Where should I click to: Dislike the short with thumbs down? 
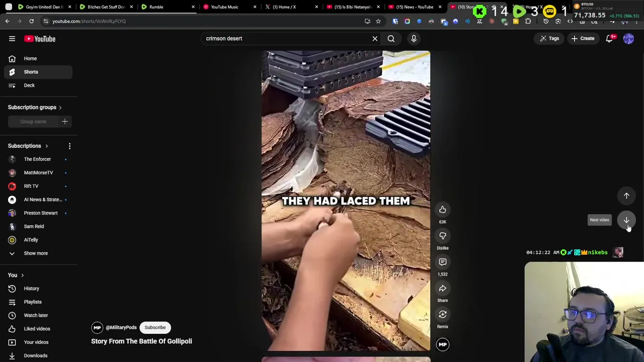(443, 236)
